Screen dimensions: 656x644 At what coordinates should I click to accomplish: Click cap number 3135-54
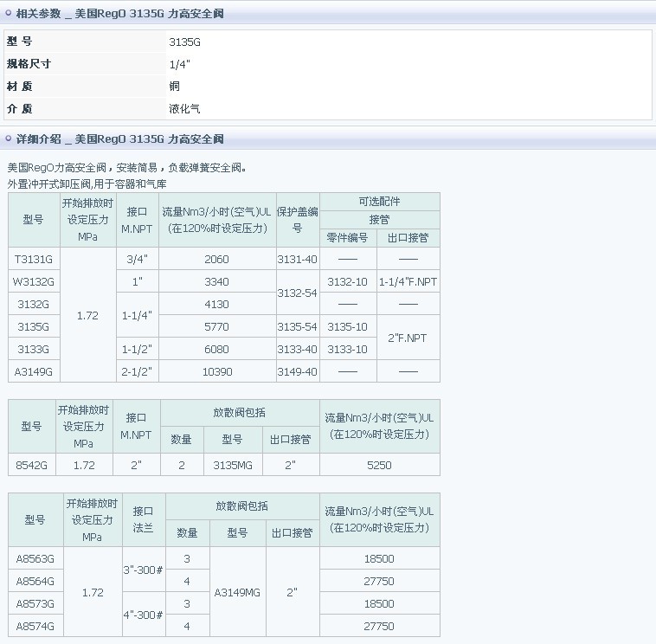(x=298, y=327)
